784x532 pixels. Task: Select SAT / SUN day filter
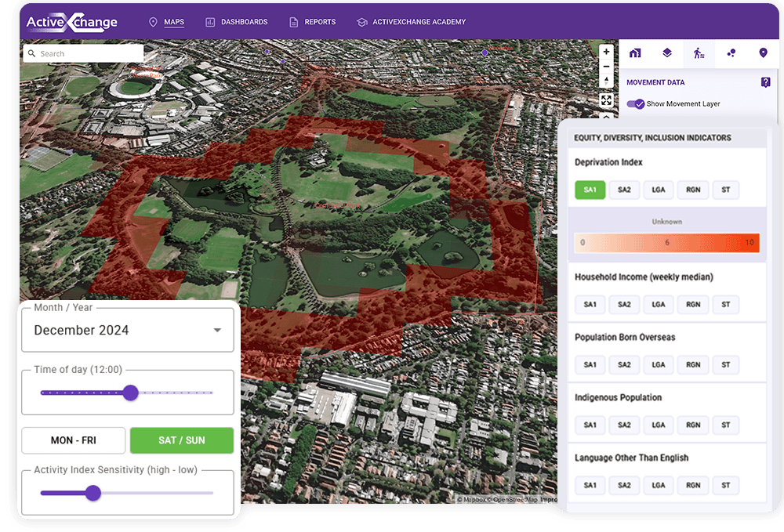pos(181,440)
